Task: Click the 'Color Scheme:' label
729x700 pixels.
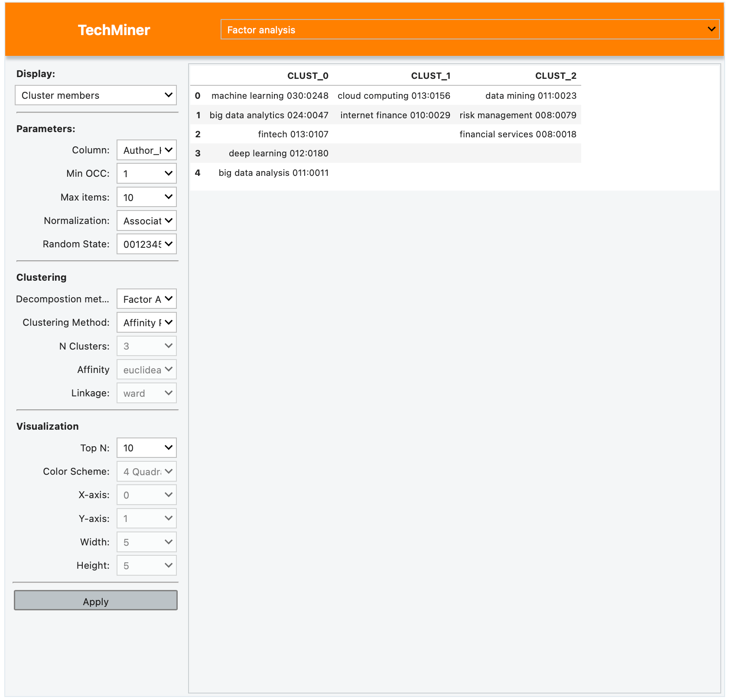Action: pos(76,471)
